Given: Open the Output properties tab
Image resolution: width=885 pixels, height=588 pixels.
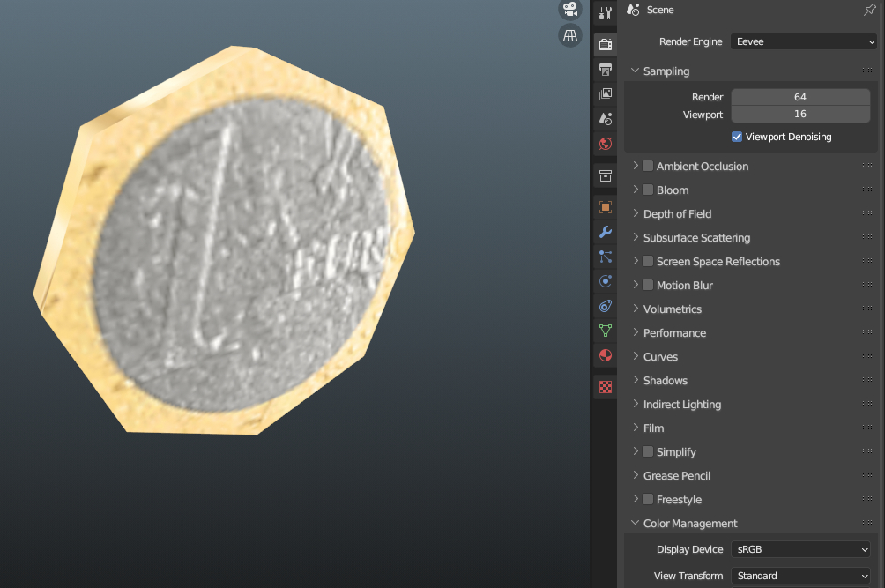Looking at the screenshot, I should click(x=605, y=70).
